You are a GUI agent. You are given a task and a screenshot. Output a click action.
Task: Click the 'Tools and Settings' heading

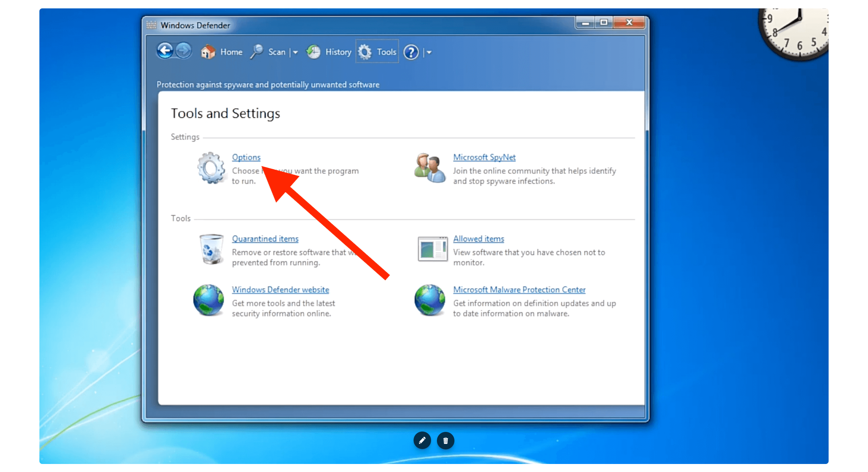point(225,113)
